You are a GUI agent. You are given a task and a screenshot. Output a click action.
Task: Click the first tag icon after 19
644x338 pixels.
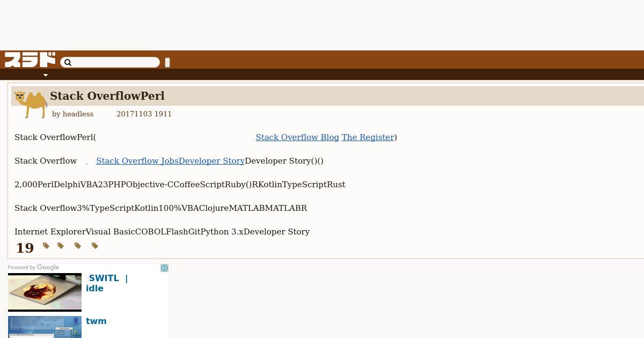click(x=46, y=246)
